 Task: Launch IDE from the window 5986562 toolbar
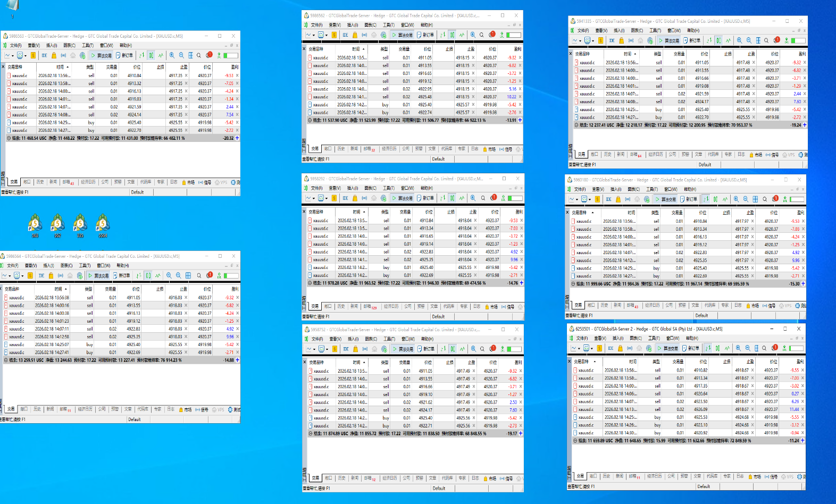345,35
